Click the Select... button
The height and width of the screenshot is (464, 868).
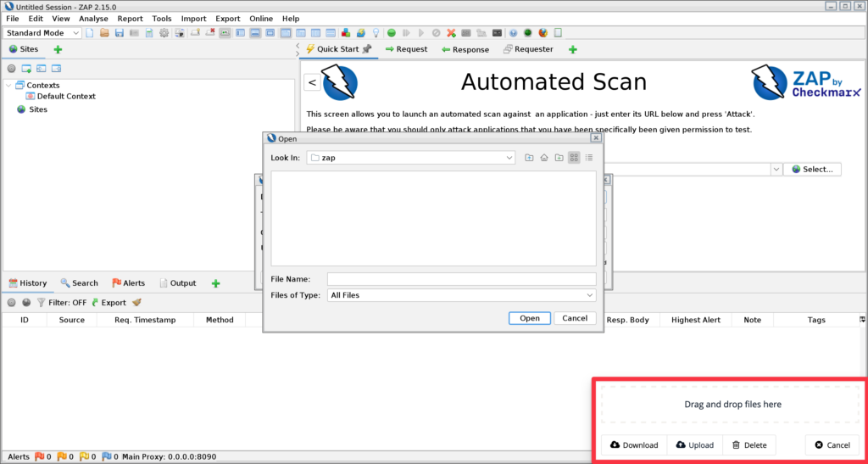click(x=812, y=170)
